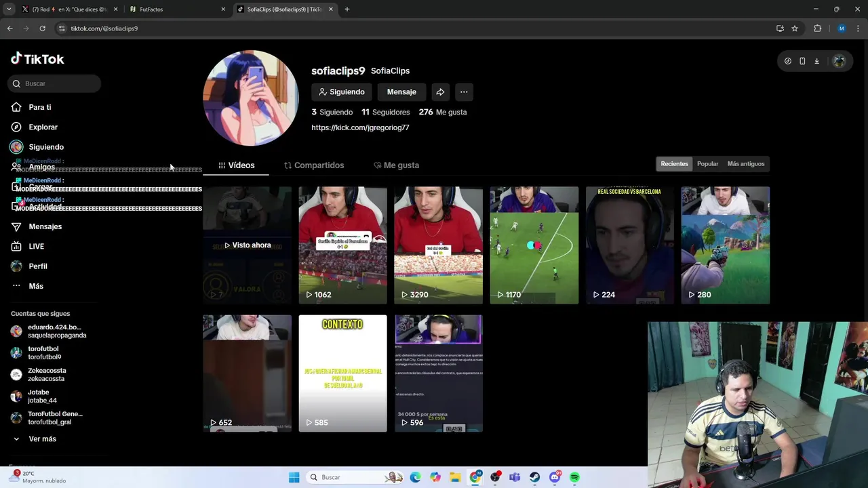Open the video with 1062 views

[x=342, y=245]
